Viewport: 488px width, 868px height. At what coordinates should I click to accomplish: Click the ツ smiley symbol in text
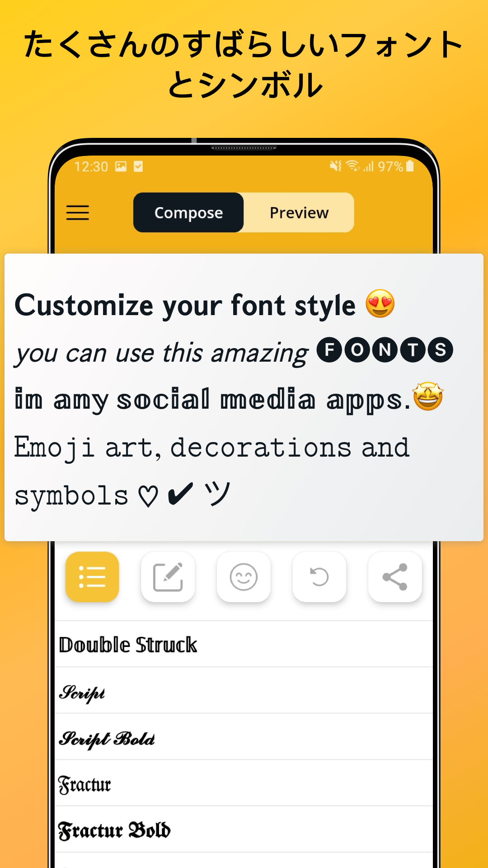[x=217, y=494]
